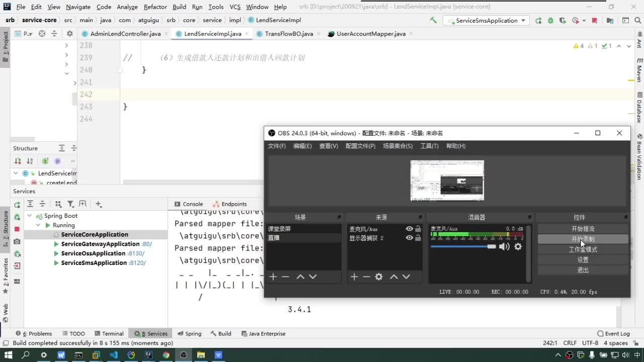Open the OBS 文件(F) menu
Screen dimensions: 644x362
277,146
